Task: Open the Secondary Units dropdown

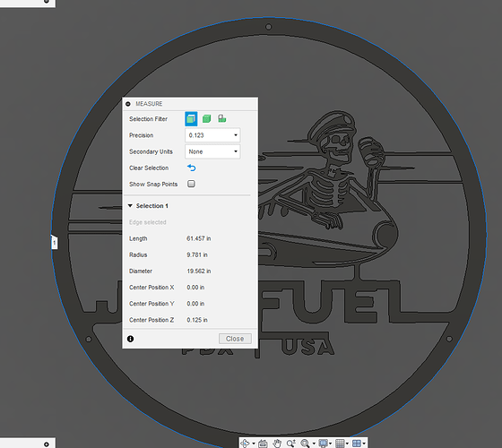Action: [x=212, y=151]
